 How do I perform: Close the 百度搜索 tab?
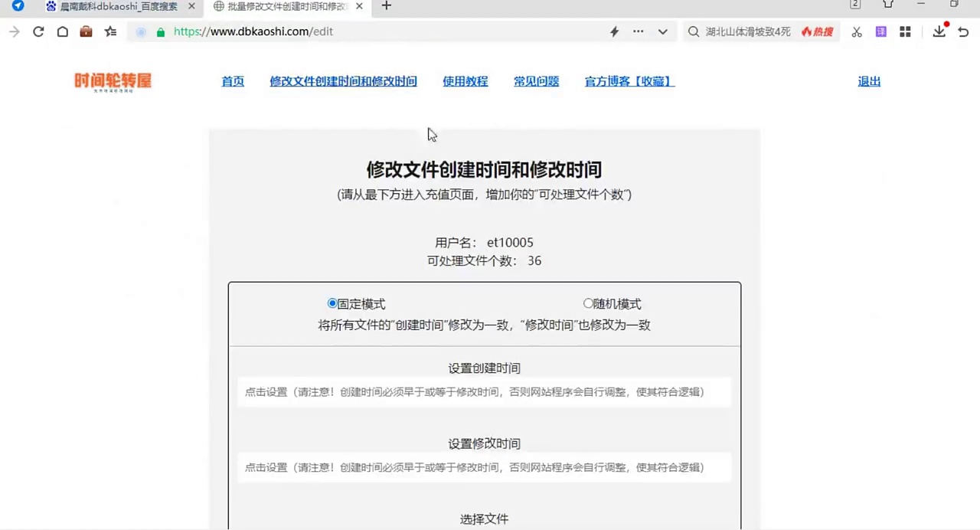pyautogui.click(x=191, y=6)
